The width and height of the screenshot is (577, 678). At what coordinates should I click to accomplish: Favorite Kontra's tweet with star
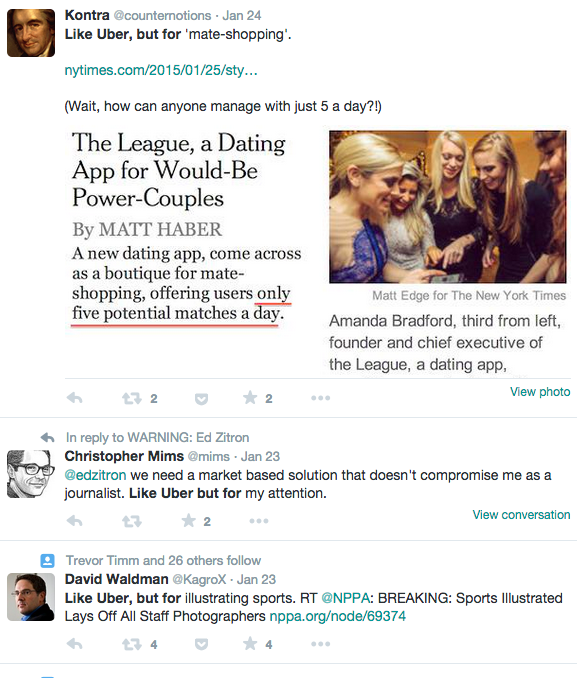tap(250, 397)
